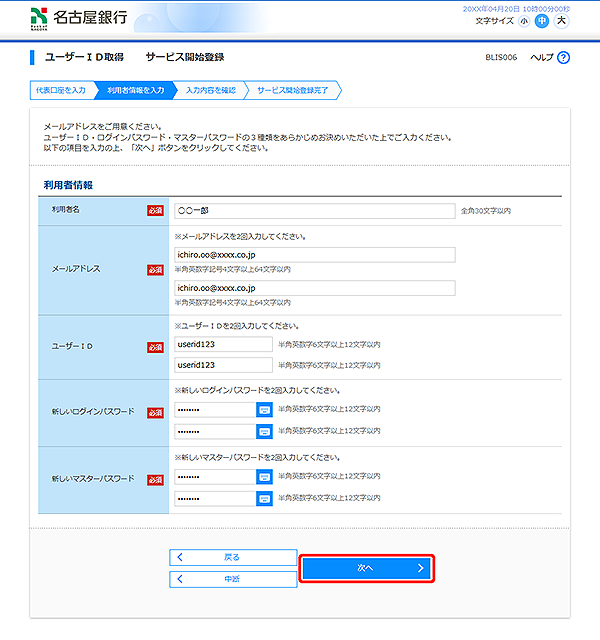Click the 利用者名 input field

[314, 211]
